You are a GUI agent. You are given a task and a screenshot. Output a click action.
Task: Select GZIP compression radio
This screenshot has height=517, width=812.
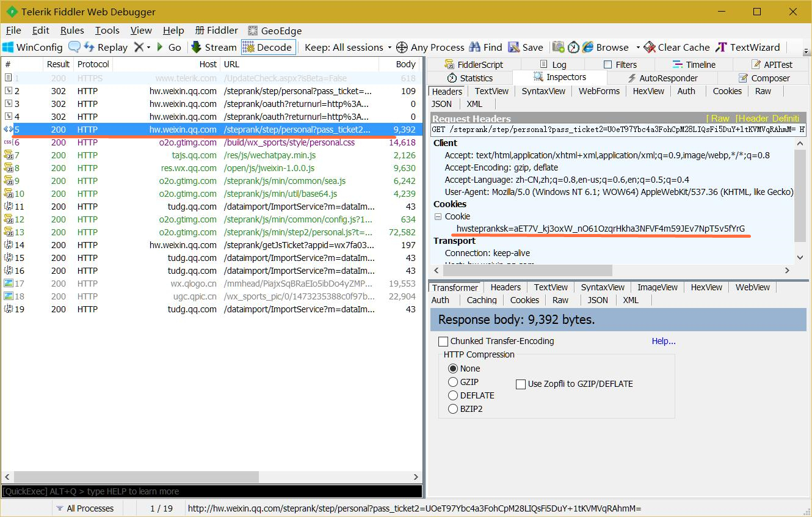coord(453,382)
